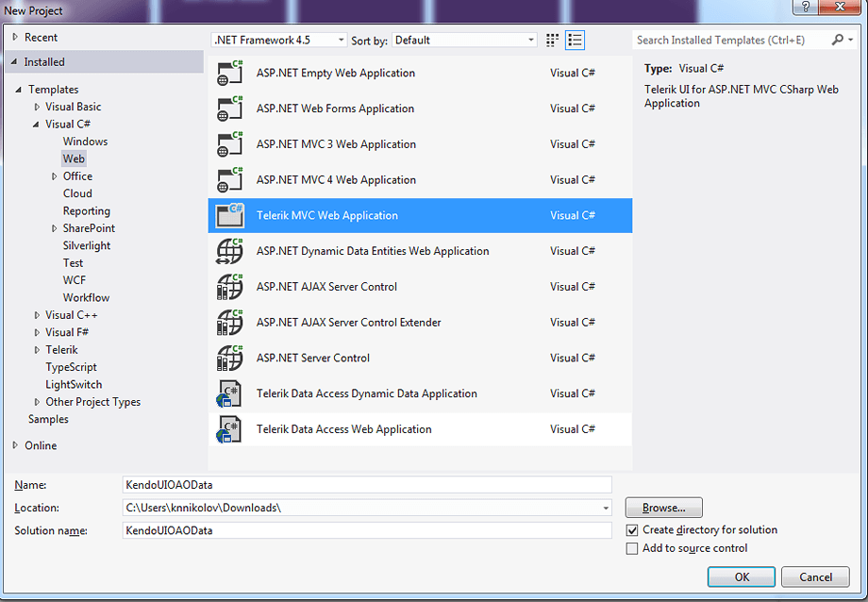The width and height of the screenshot is (868, 602).
Task: Click the Cancel button
Action: [x=815, y=577]
